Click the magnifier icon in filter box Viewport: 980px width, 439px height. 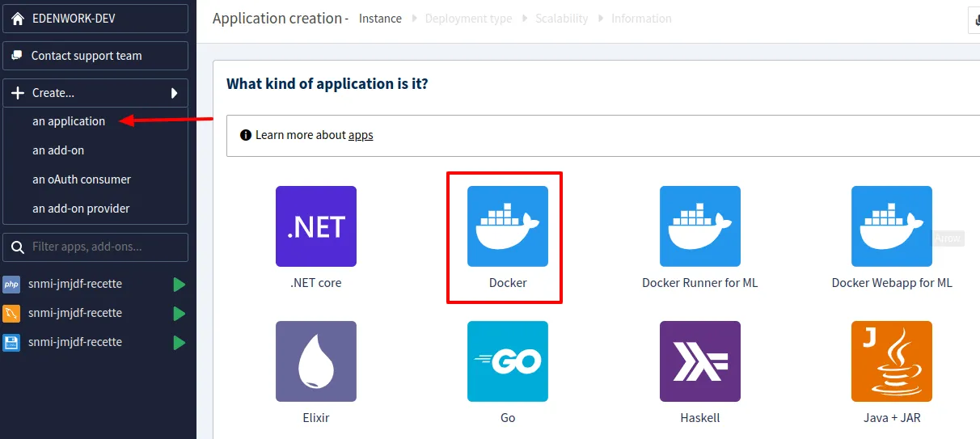pyautogui.click(x=18, y=247)
